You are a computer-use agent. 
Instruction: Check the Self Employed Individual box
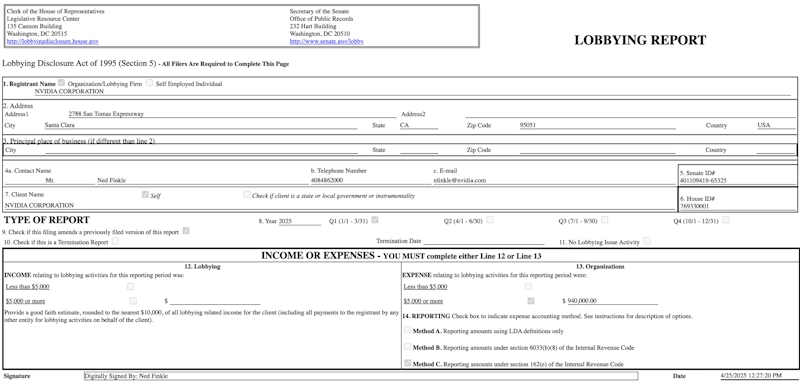coord(149,83)
